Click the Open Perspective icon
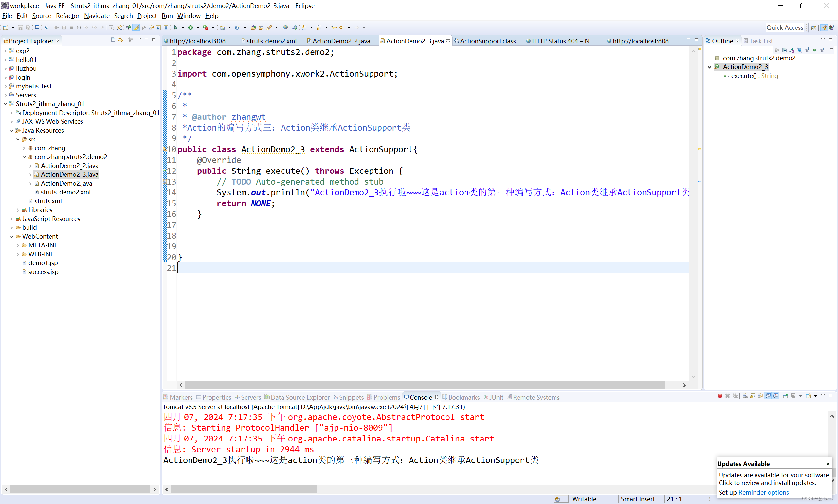This screenshot has width=838, height=504. tap(813, 28)
